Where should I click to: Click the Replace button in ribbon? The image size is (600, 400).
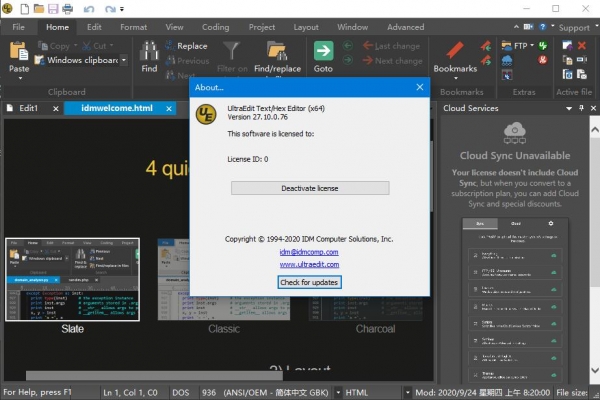(186, 46)
